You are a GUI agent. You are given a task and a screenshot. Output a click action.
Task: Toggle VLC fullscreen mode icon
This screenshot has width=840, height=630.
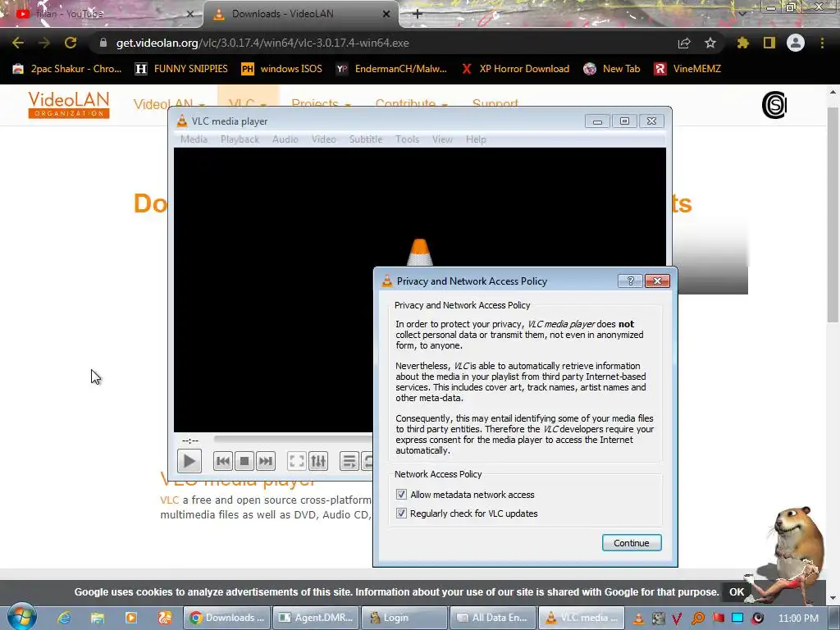[x=296, y=461]
